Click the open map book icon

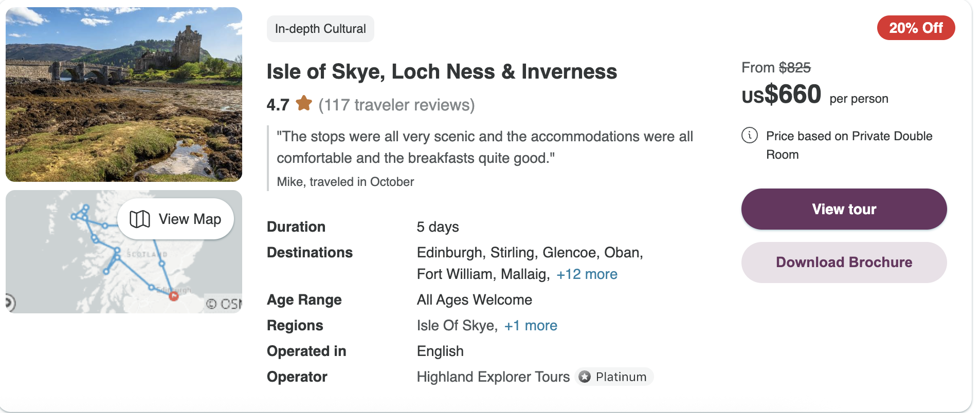click(139, 219)
